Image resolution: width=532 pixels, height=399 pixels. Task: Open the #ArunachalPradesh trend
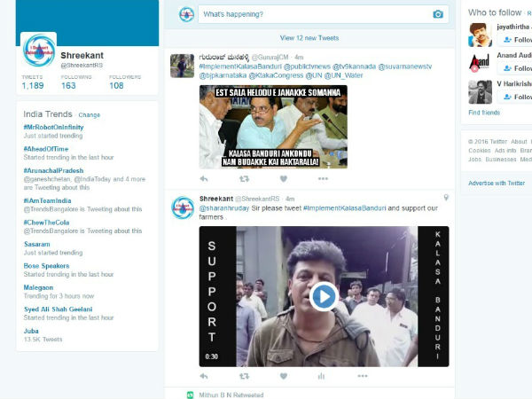[x=53, y=170]
